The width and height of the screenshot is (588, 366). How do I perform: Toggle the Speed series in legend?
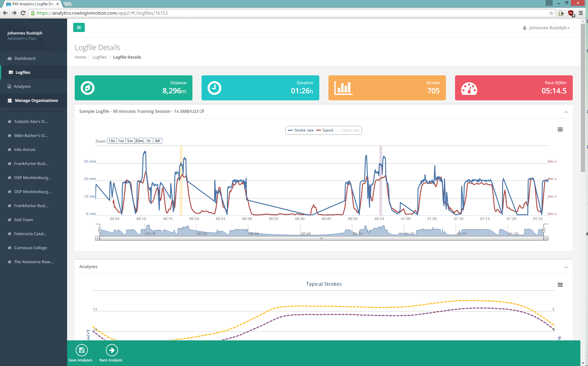325,130
